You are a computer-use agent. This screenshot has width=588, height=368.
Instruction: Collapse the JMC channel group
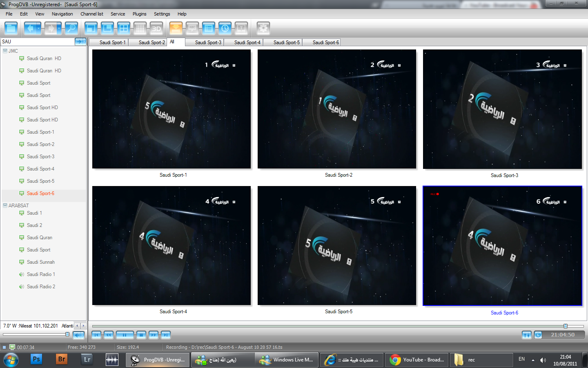tap(5, 51)
